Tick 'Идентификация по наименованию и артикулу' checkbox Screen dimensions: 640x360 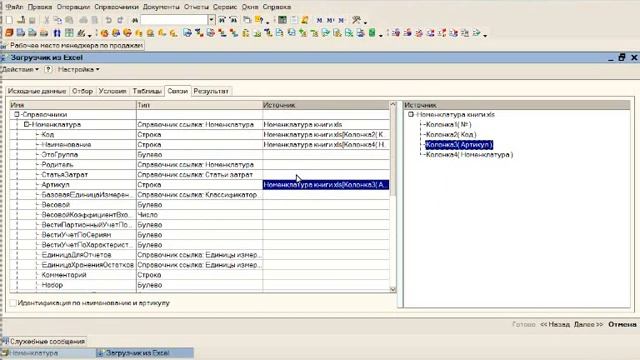[x=13, y=303]
